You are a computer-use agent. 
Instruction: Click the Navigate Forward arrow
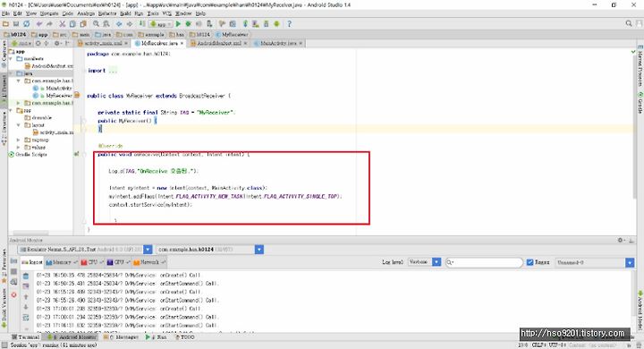click(130, 24)
